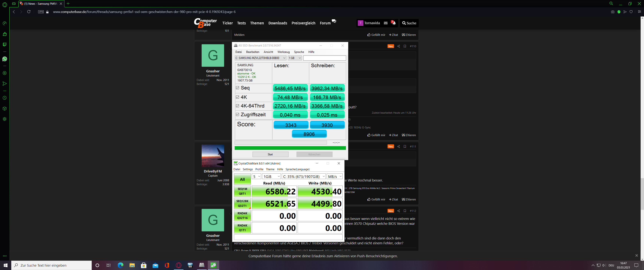The image size is (644, 270).
Task: Open the private messages envelope
Action: click(385, 23)
